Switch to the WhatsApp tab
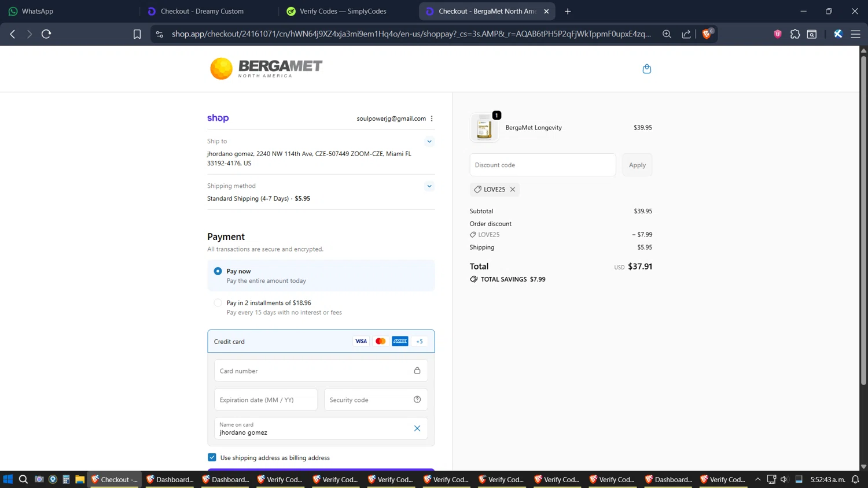 [69, 11]
